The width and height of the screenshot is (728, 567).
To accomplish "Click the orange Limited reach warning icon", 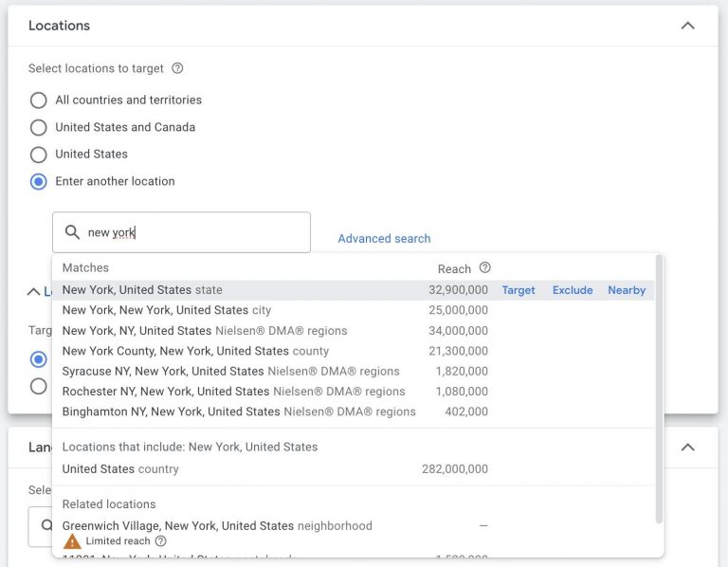I will tap(72, 541).
